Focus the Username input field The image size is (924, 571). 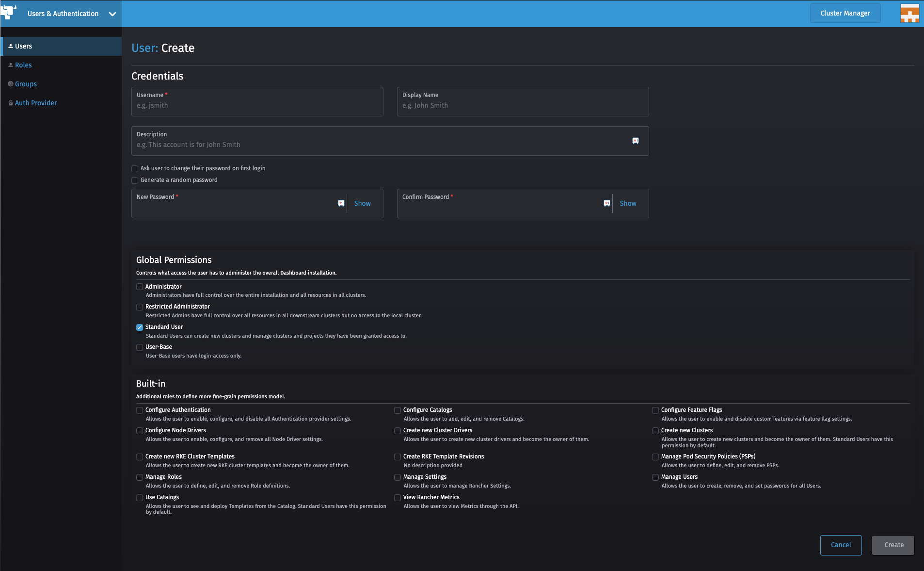[x=257, y=105]
